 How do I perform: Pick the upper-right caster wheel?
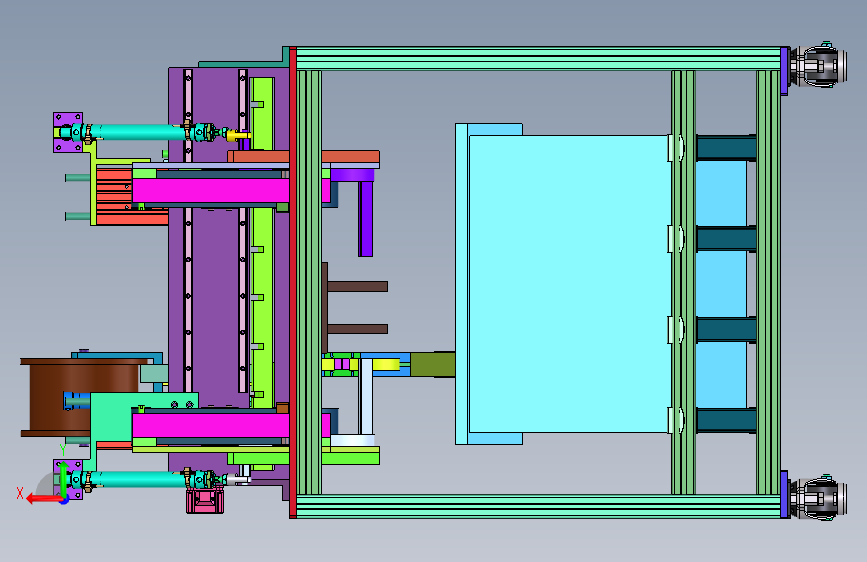point(819,66)
